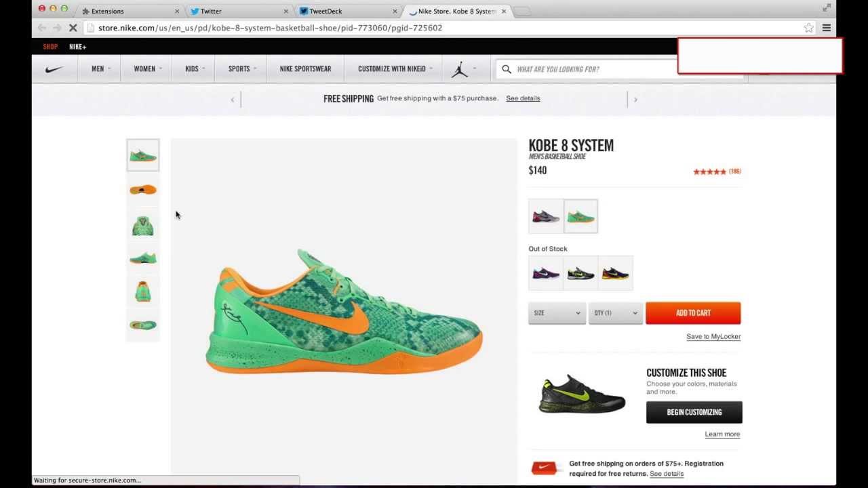Switch to the Twitter tab
Image resolution: width=868 pixels, height=488 pixels.
237,12
